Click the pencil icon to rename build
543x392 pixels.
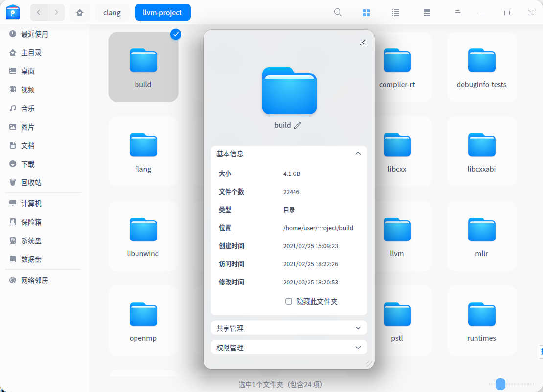coord(298,125)
